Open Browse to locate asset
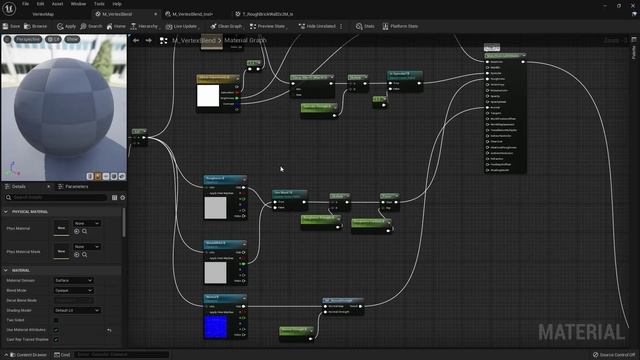Viewport: 640px width, 360px height. (x=36, y=26)
